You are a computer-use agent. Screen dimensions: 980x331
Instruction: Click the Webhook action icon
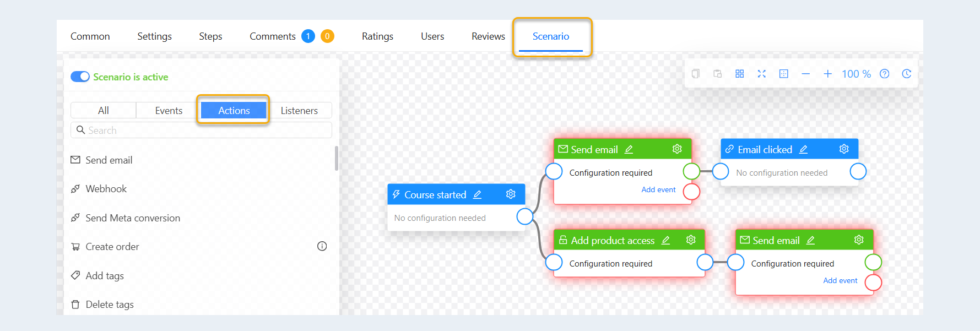(x=75, y=189)
